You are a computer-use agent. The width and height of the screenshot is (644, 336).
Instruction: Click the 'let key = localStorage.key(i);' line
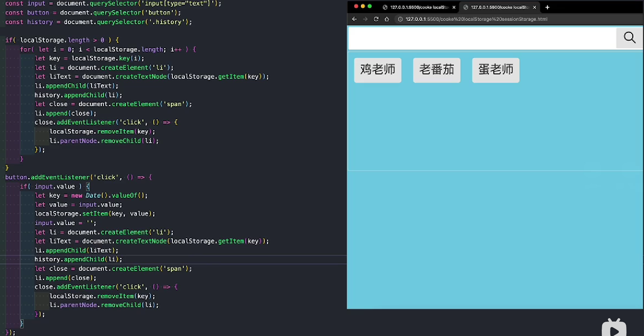[89, 58]
